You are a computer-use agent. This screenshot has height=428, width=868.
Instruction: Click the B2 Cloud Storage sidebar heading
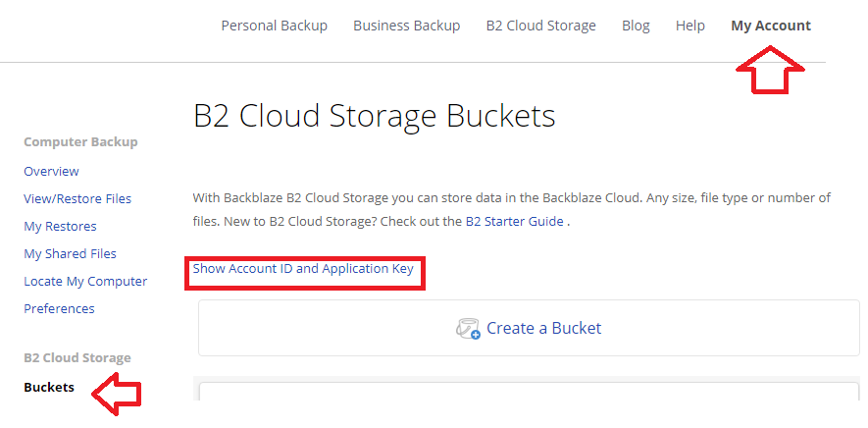point(77,358)
